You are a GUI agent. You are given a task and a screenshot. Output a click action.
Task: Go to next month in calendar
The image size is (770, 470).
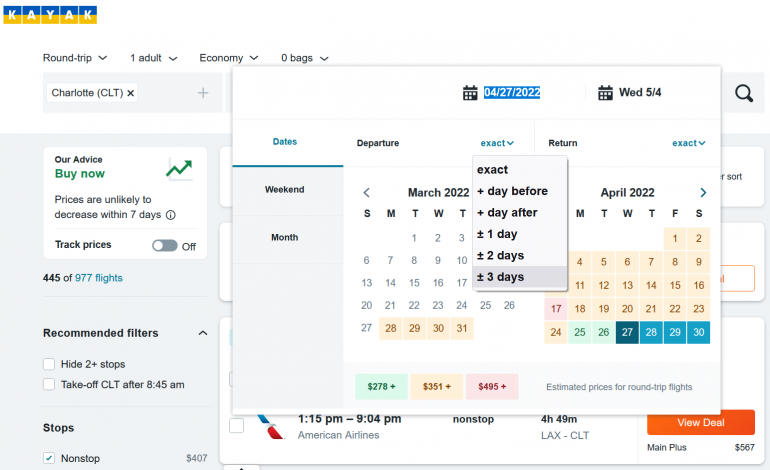point(703,193)
